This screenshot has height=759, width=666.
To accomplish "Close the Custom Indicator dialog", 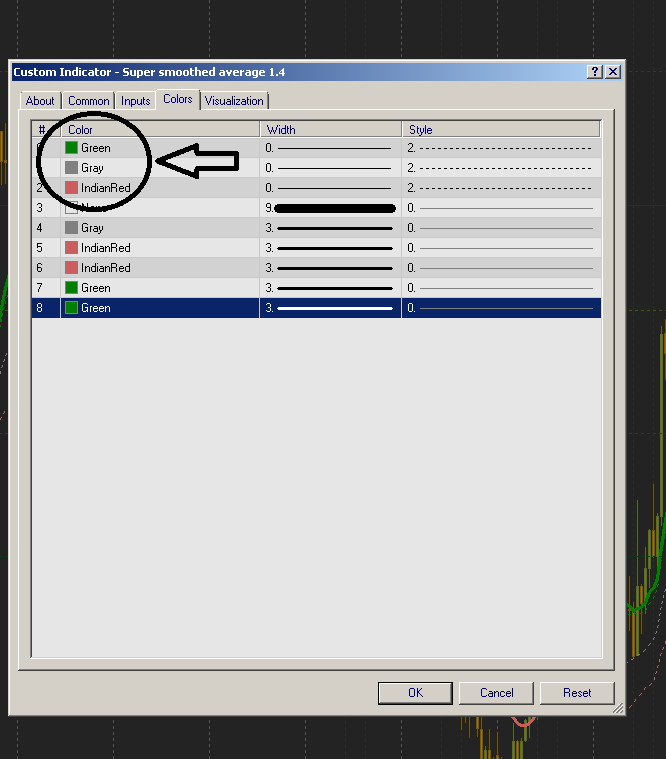I will click(x=613, y=72).
